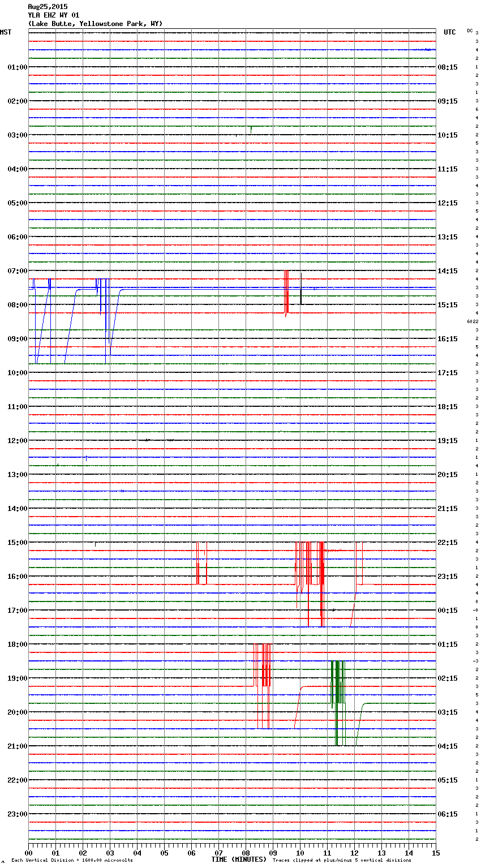
Task: Click the 17:15 UTC time label
Action: (448, 372)
